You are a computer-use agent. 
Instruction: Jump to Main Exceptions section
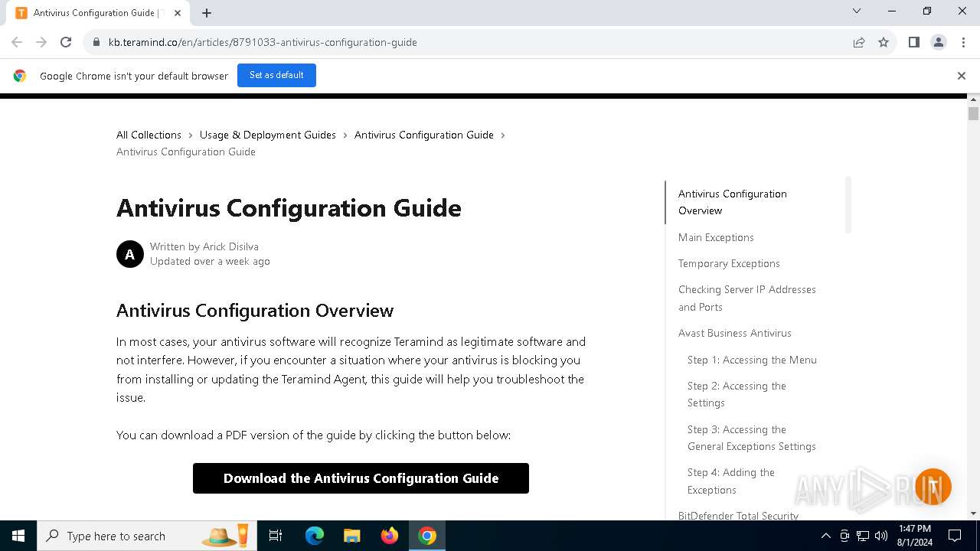[716, 237]
